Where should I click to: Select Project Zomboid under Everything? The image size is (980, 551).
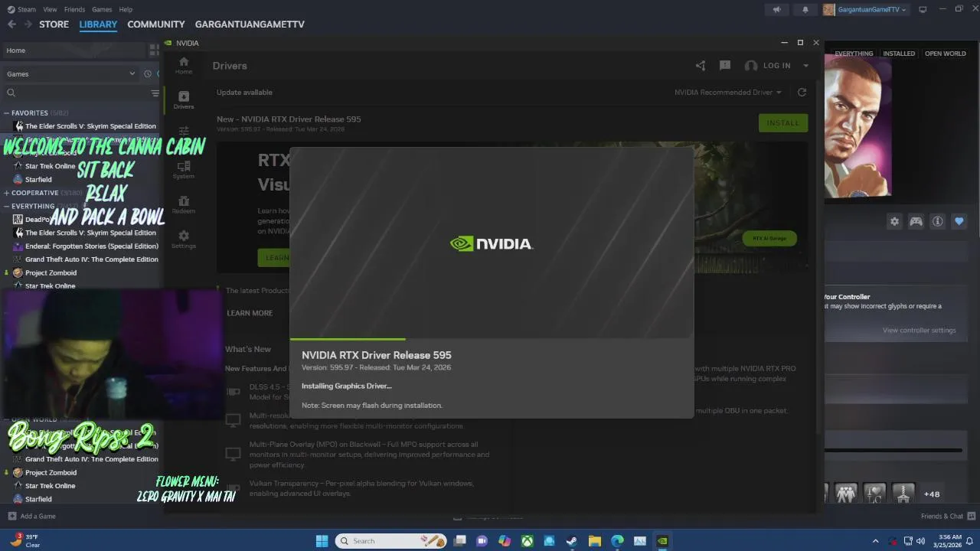44,273
